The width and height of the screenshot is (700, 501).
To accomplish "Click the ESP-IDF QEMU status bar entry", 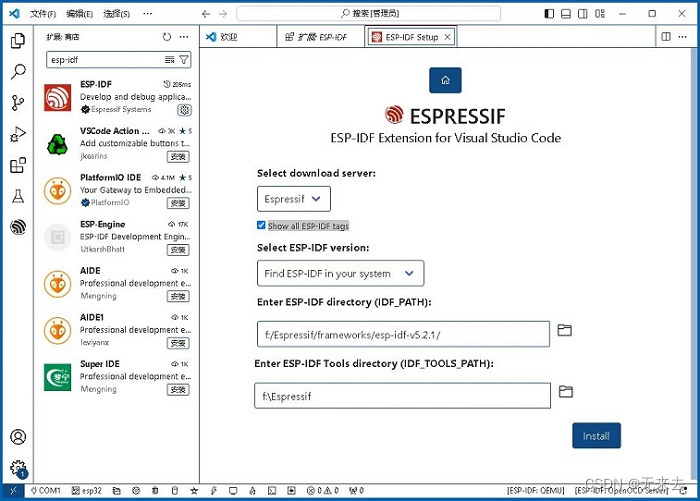I will (536, 491).
